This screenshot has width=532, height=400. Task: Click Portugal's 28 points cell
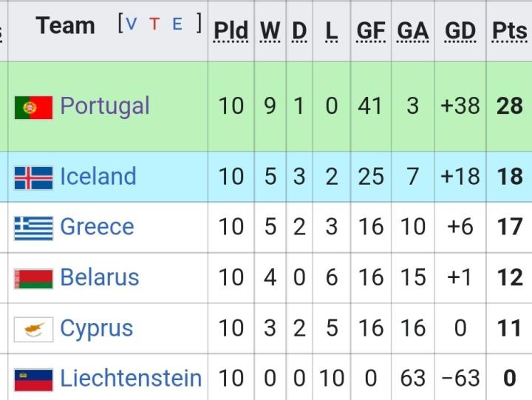(x=509, y=106)
